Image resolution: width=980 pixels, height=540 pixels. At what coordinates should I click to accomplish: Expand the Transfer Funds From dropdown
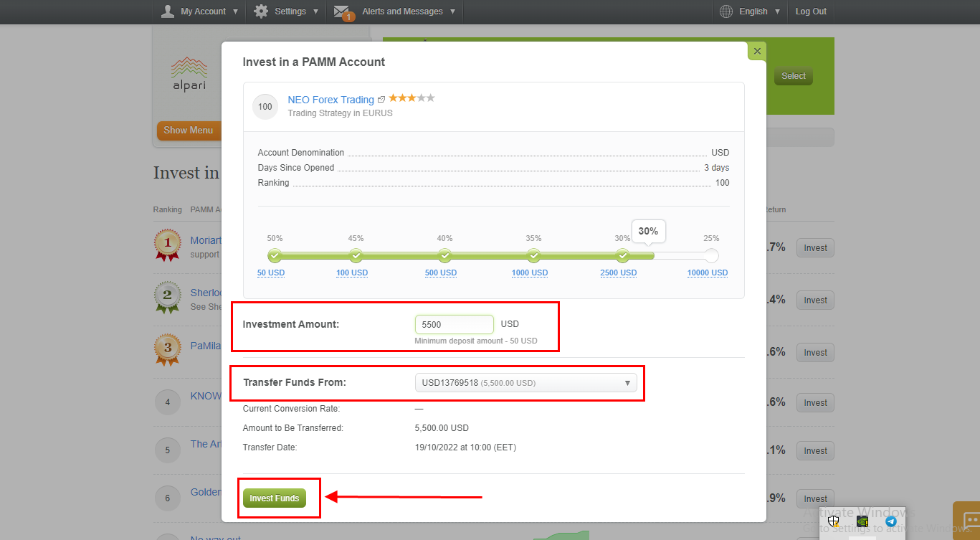click(x=525, y=383)
